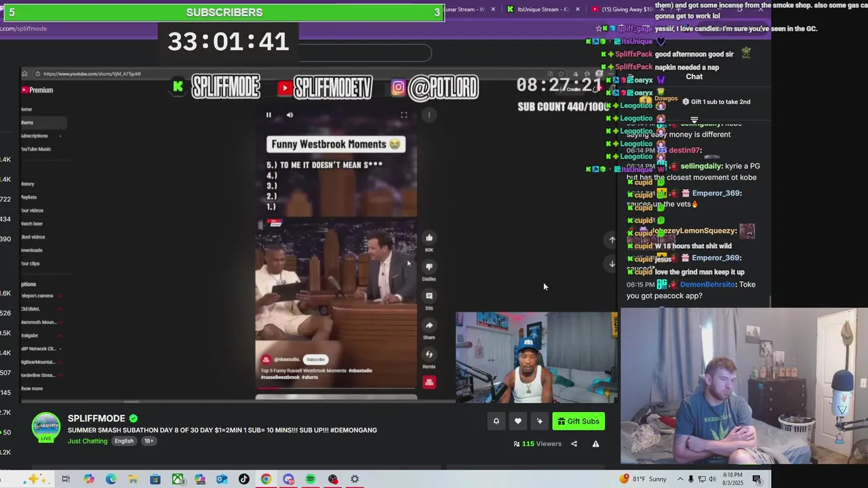Expand the system tray hidden icons chevron
868x488 pixels.
click(x=680, y=479)
